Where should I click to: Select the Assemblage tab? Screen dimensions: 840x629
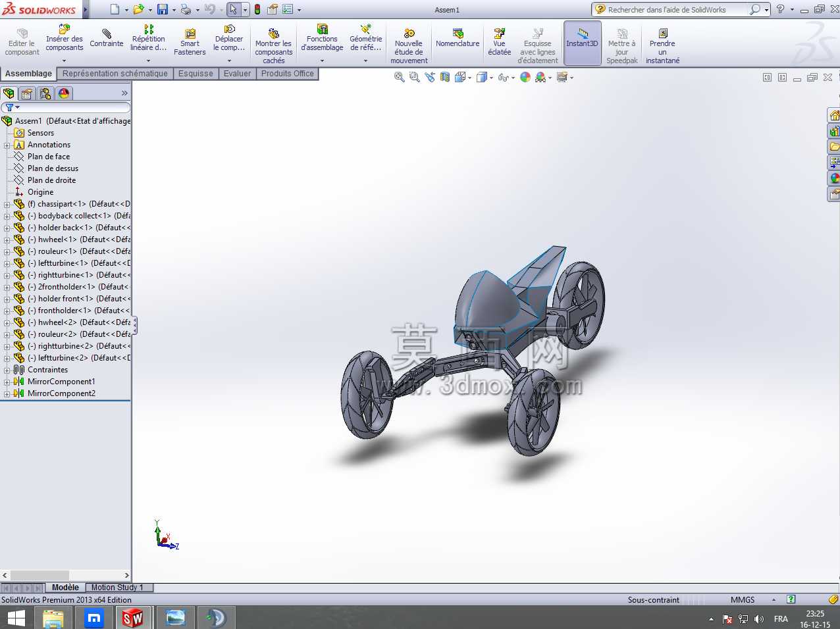pyautogui.click(x=28, y=74)
